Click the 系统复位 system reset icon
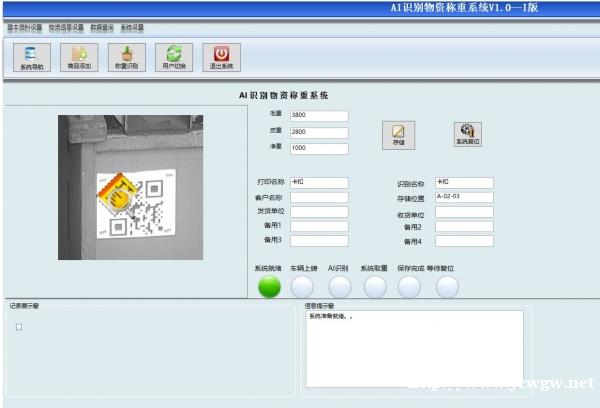The height and width of the screenshot is (408, 600). (x=467, y=134)
